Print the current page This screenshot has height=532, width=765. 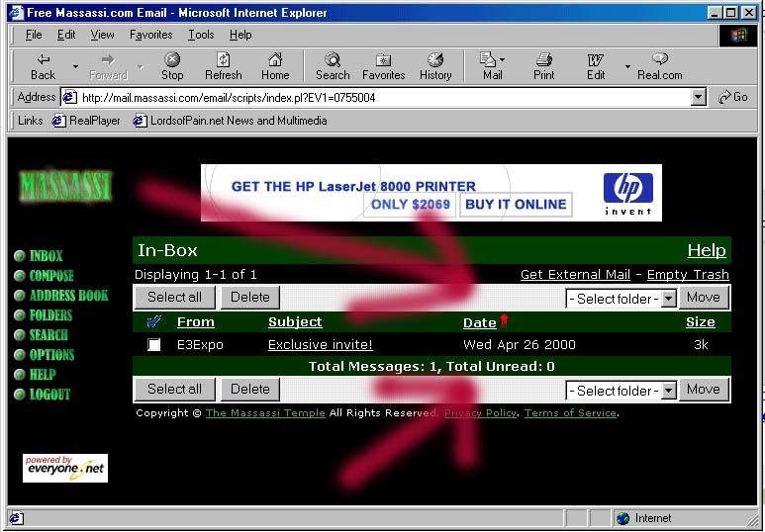[543, 67]
